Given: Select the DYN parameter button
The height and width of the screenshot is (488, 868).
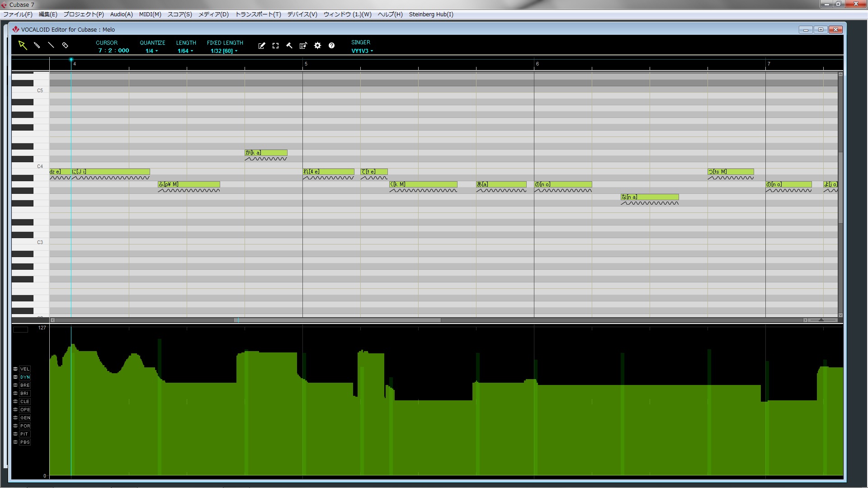Looking at the screenshot, I should (x=25, y=377).
